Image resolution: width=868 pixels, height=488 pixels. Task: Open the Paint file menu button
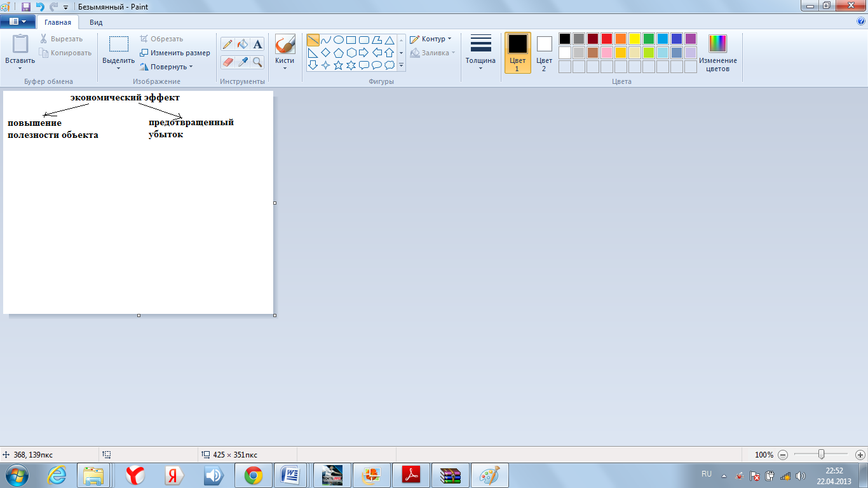point(18,21)
